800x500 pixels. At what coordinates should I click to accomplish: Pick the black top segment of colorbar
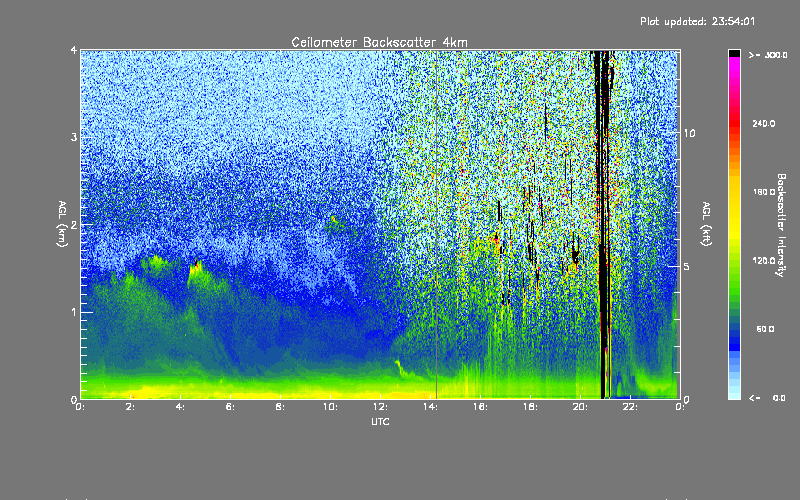(734, 53)
